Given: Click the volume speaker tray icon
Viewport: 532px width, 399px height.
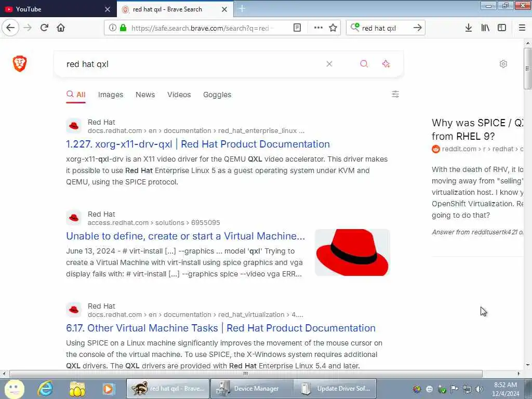Looking at the screenshot, I should tap(479, 389).
